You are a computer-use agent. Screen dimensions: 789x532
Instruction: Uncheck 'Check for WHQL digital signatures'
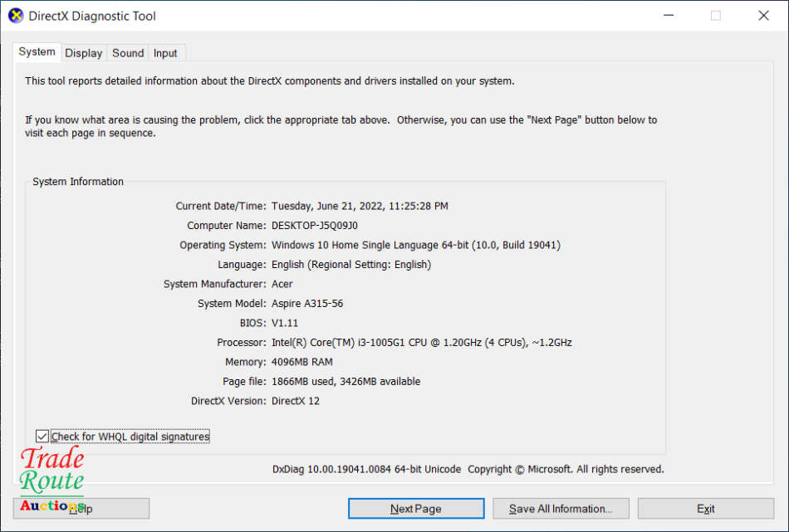click(42, 436)
